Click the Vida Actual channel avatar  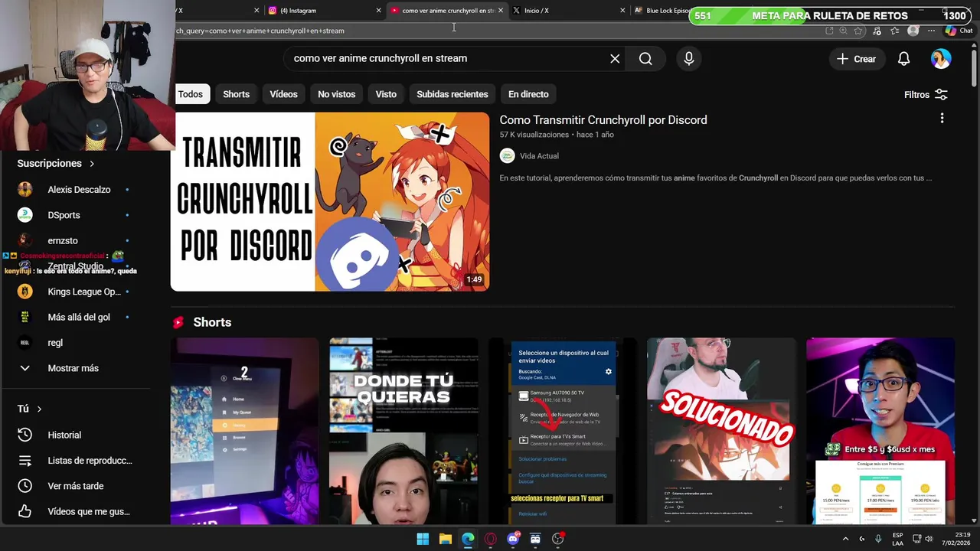(x=507, y=156)
